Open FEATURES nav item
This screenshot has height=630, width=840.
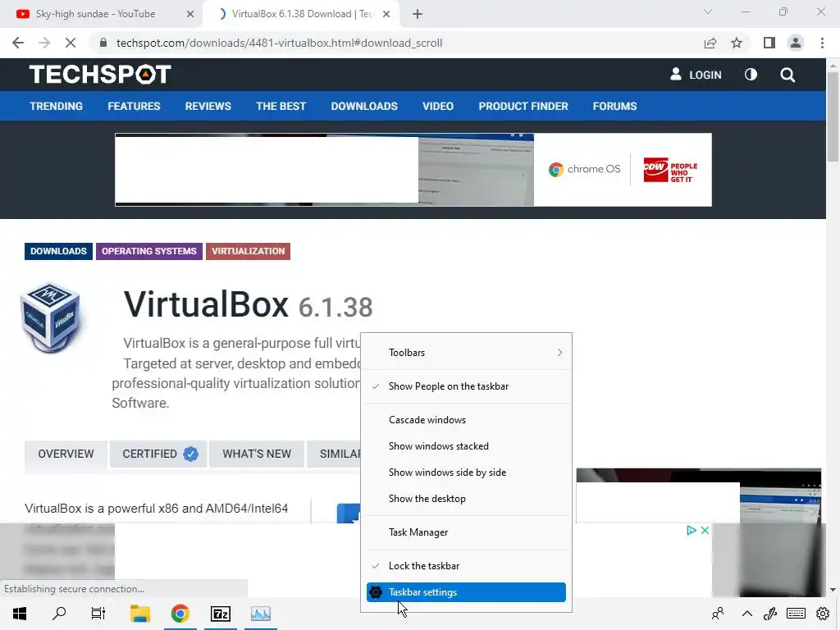[134, 106]
